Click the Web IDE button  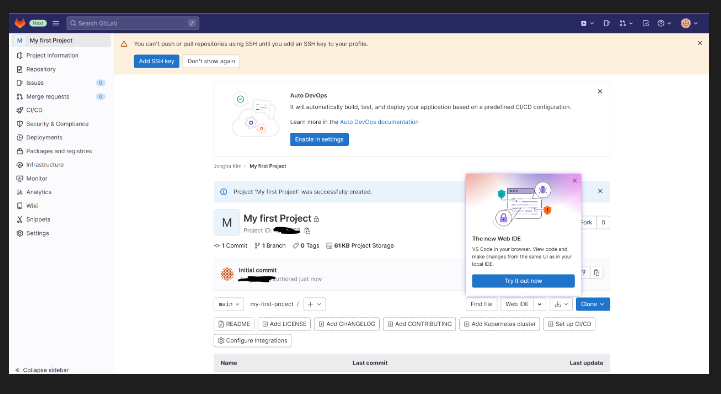pyautogui.click(x=516, y=304)
